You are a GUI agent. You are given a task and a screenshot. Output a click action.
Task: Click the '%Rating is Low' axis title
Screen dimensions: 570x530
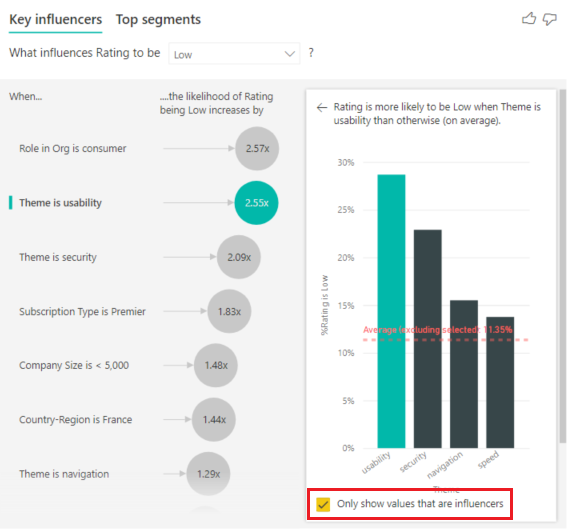(x=324, y=305)
